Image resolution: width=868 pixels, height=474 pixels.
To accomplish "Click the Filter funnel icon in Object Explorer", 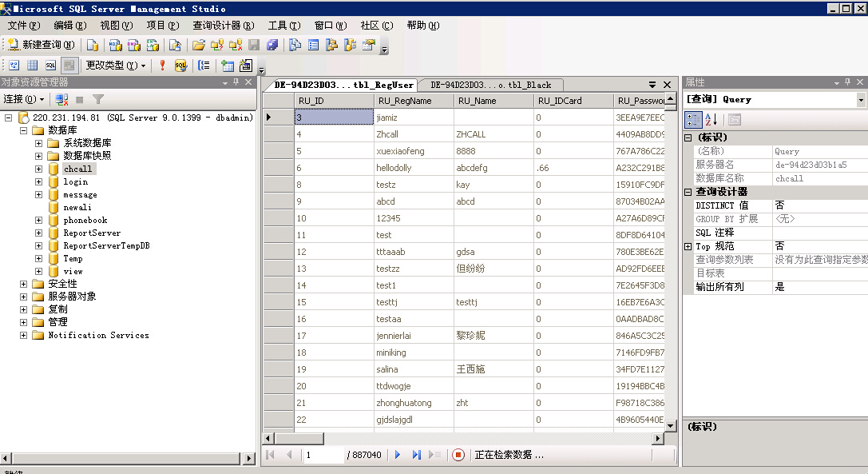I will pyautogui.click(x=98, y=99).
